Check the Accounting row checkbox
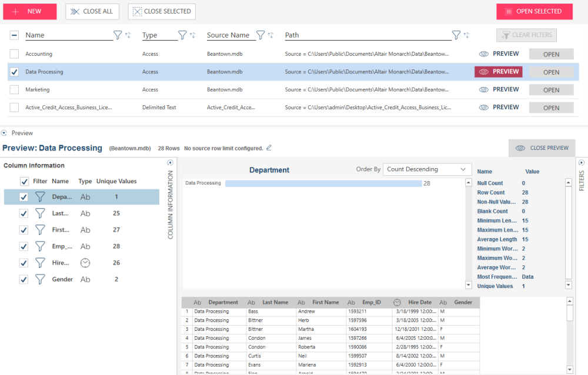 tap(14, 54)
